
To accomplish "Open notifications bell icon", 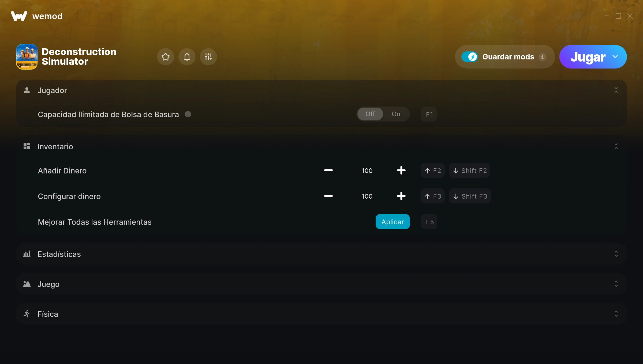I will 187,57.
